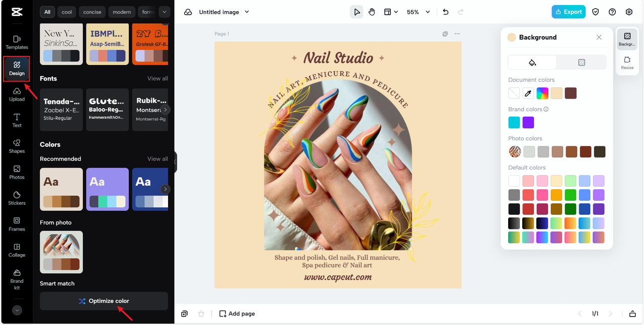Click View all next to Fonts

tap(157, 78)
